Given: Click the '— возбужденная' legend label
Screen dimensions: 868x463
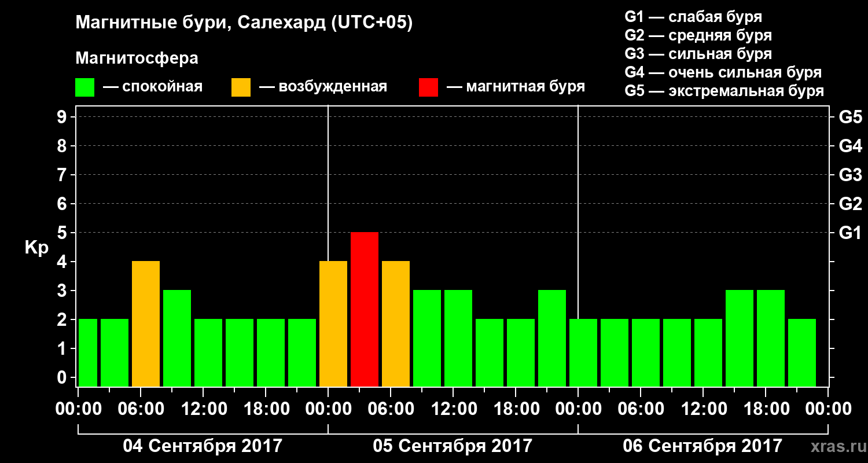Looking at the screenshot, I should point(323,87).
